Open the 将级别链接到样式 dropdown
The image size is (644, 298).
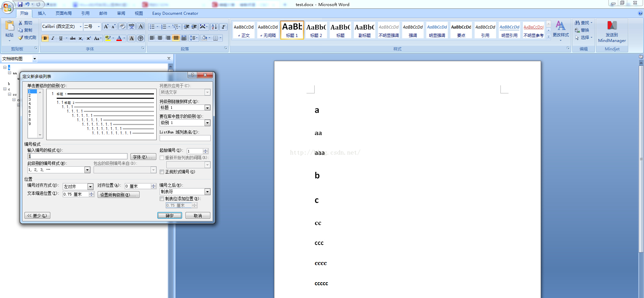[x=207, y=108]
